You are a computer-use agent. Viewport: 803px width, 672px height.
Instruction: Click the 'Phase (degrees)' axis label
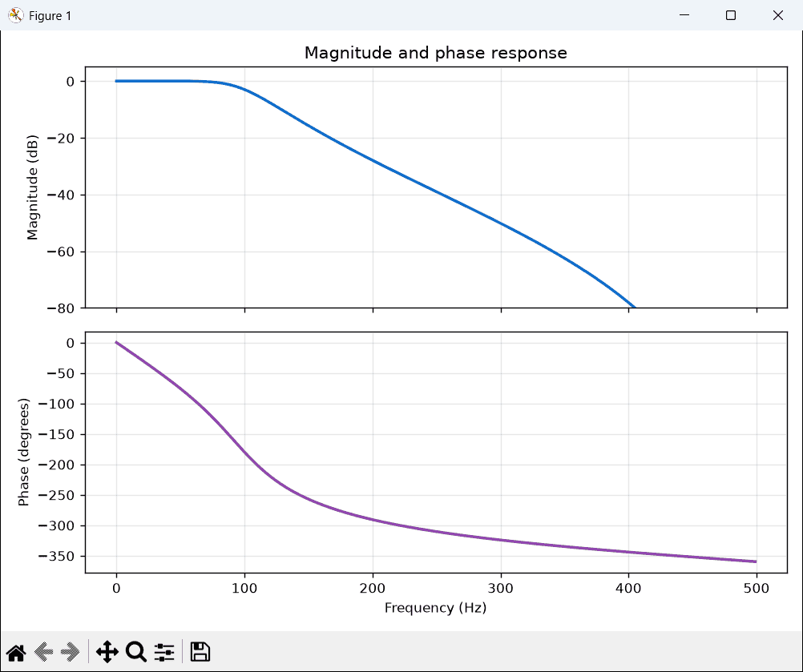[x=23, y=452]
